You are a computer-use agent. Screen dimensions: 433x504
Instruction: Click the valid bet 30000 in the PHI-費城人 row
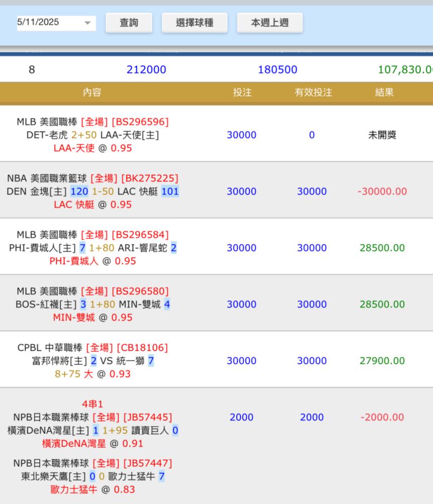click(x=312, y=248)
